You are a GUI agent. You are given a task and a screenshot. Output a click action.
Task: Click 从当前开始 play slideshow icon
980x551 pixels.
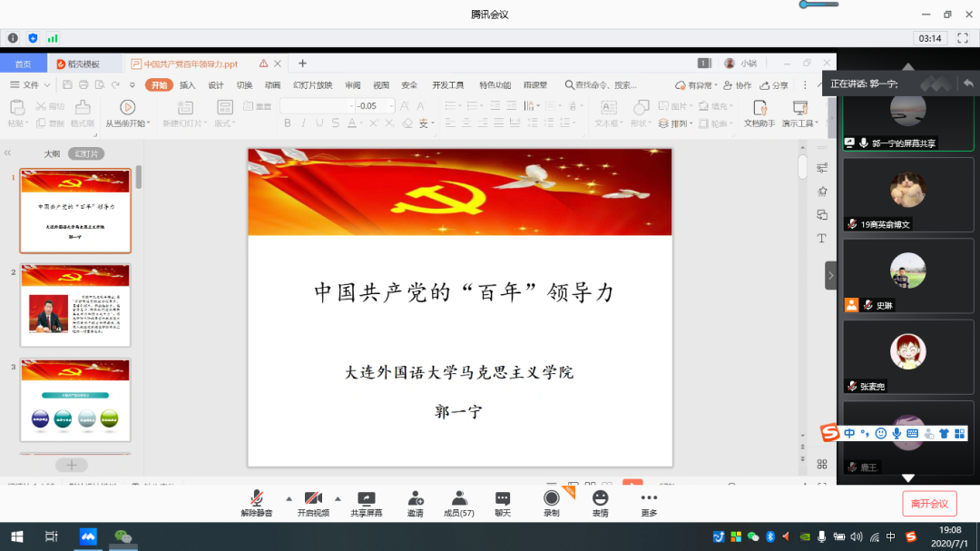[127, 107]
